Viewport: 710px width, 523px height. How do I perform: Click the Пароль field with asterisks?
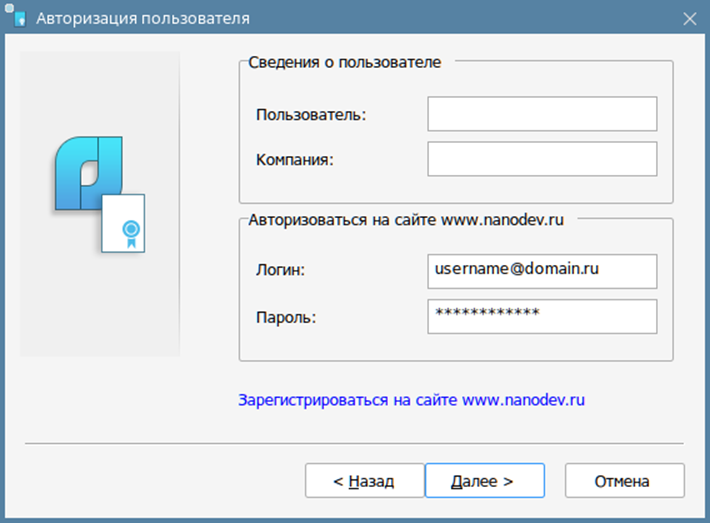click(x=542, y=317)
